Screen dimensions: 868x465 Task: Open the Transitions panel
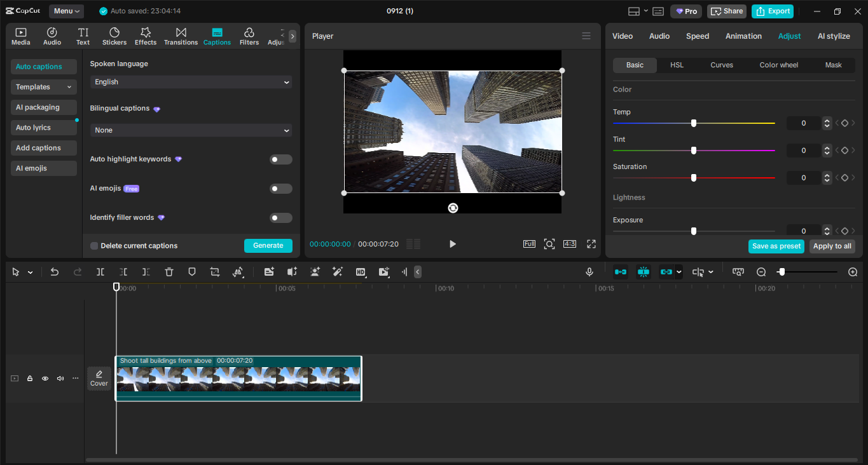[x=181, y=36]
